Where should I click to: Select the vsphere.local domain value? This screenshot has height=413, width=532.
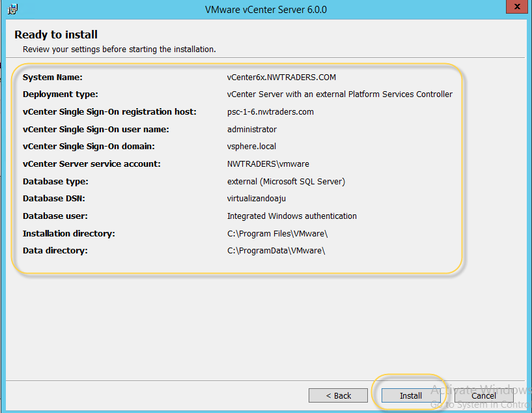pyautogui.click(x=251, y=147)
